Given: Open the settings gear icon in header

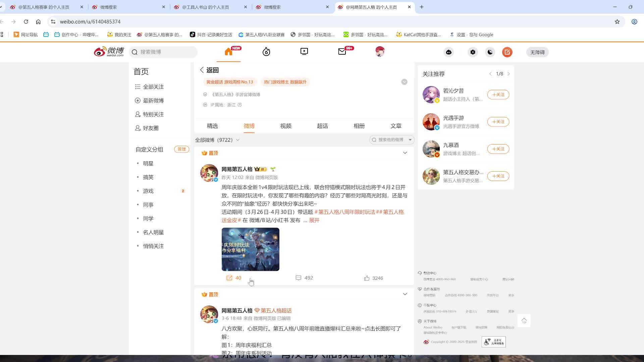Looking at the screenshot, I should 473,52.
